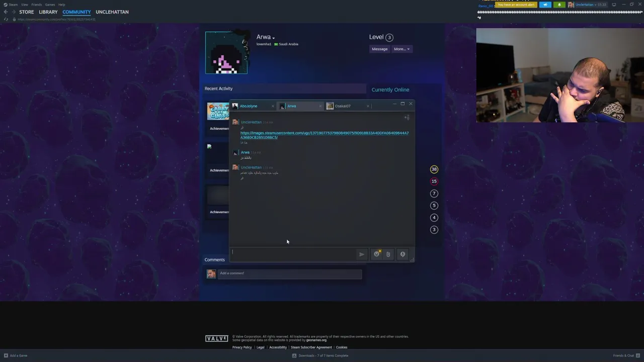The height and width of the screenshot is (362, 644).
Task: Expand the Arwa name dropdown arrow
Action: 274,38
